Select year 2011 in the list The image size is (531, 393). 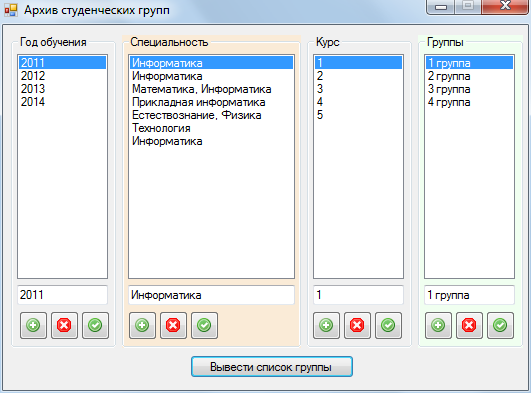[x=63, y=63]
